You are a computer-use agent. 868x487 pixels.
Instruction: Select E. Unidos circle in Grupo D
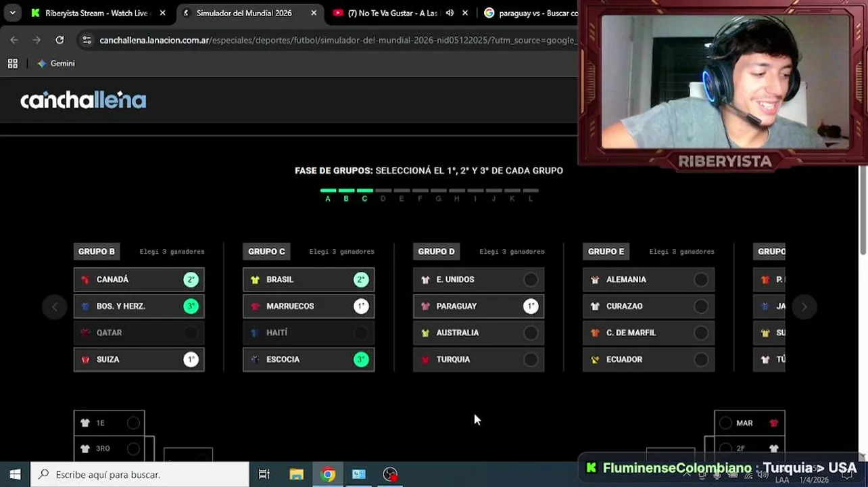pos(531,279)
